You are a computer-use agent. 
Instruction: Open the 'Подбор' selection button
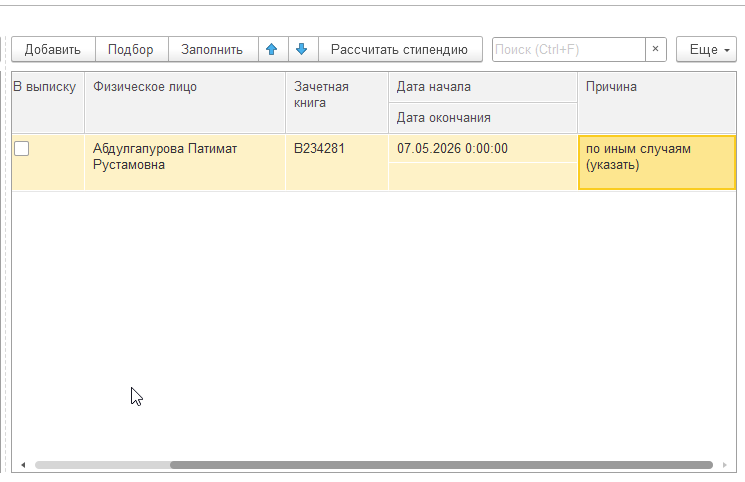[x=132, y=49]
